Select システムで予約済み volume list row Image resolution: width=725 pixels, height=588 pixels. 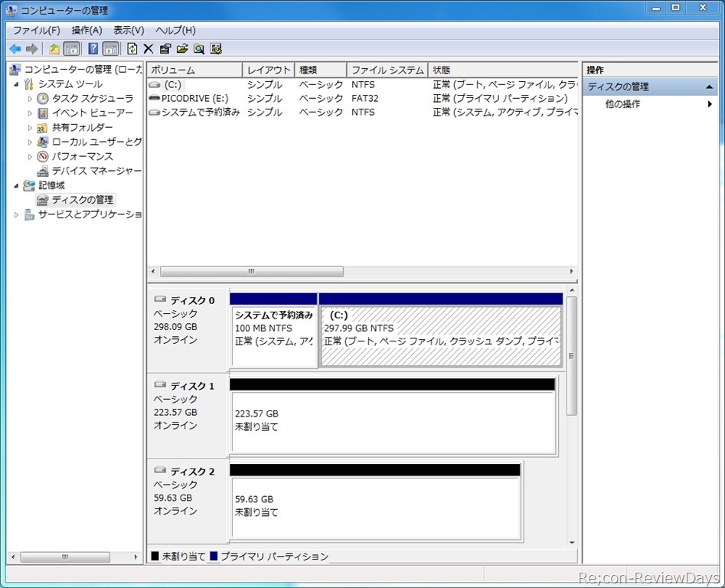[363, 113]
